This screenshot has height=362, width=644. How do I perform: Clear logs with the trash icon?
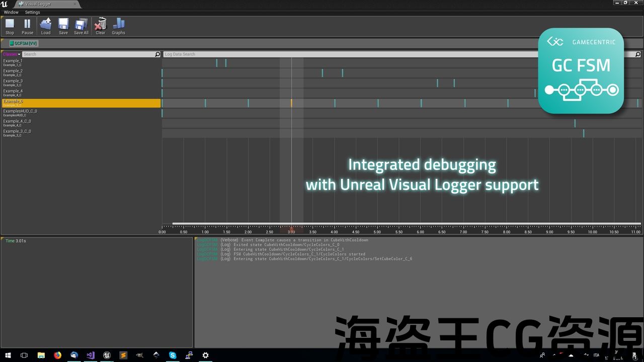(x=101, y=26)
